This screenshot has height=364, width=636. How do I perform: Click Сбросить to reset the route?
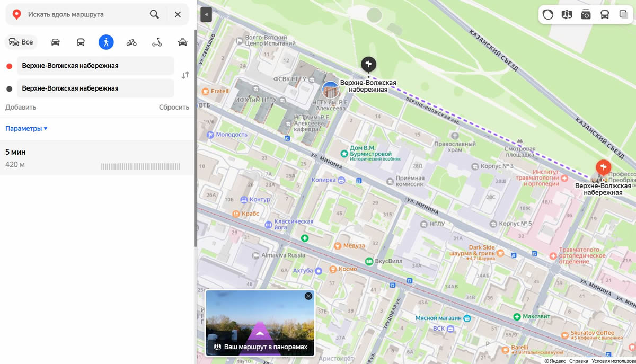click(x=174, y=107)
